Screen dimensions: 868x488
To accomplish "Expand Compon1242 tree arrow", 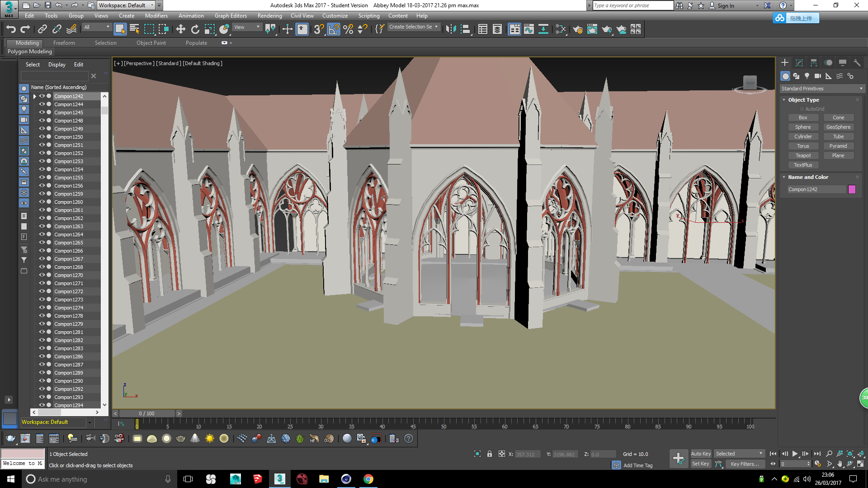I will (35, 96).
